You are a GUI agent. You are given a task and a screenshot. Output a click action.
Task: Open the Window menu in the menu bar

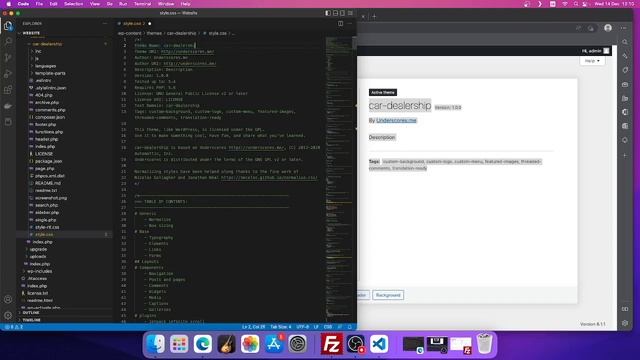pos(166,4)
